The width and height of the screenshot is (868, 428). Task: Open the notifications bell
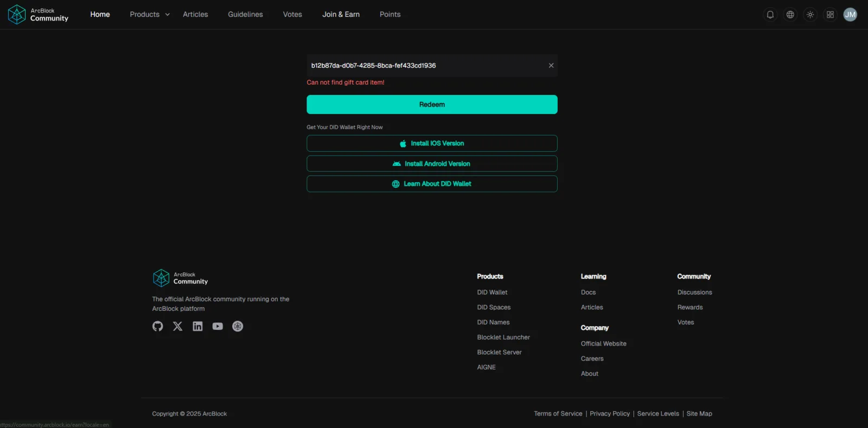pos(770,15)
